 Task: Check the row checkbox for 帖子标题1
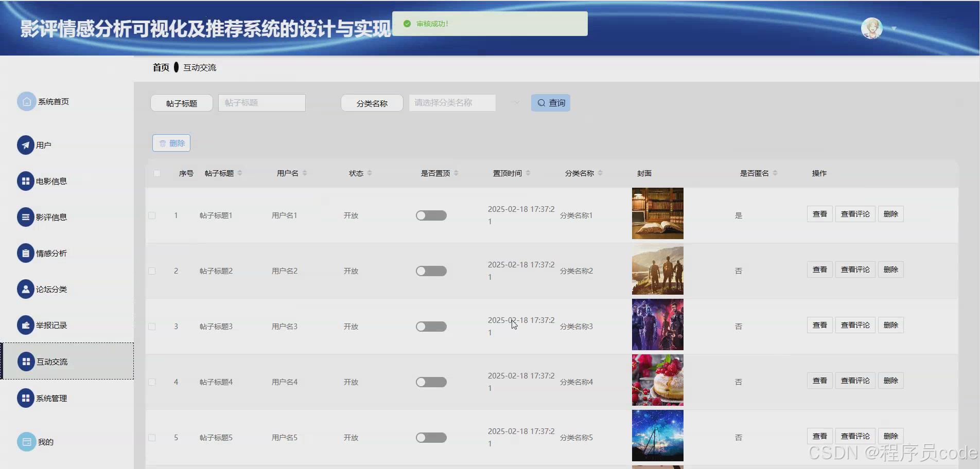pos(152,215)
